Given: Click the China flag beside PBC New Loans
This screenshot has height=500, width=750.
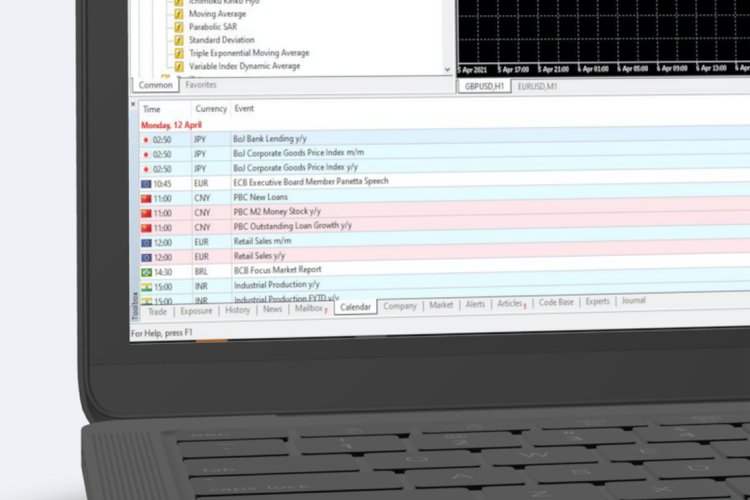Looking at the screenshot, I should pos(146,199).
